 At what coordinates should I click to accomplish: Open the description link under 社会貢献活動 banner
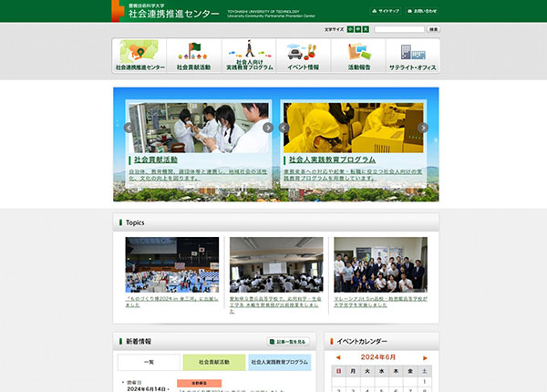pyautogui.click(x=198, y=175)
